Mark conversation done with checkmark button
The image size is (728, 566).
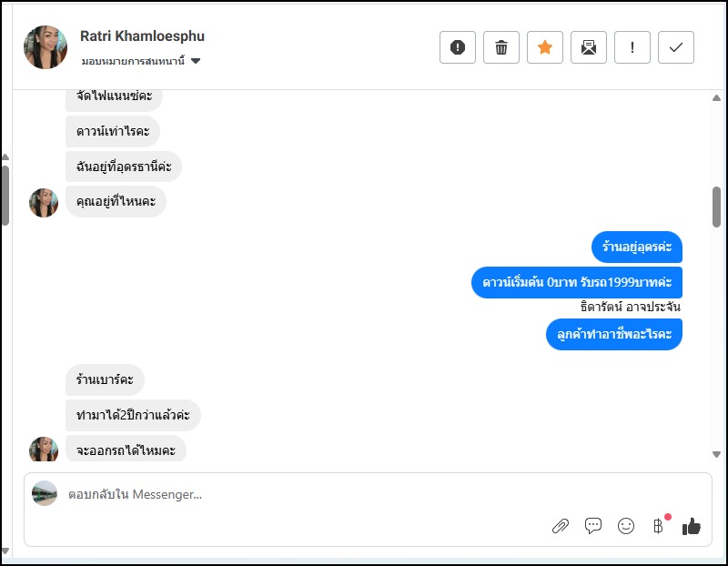[676, 47]
